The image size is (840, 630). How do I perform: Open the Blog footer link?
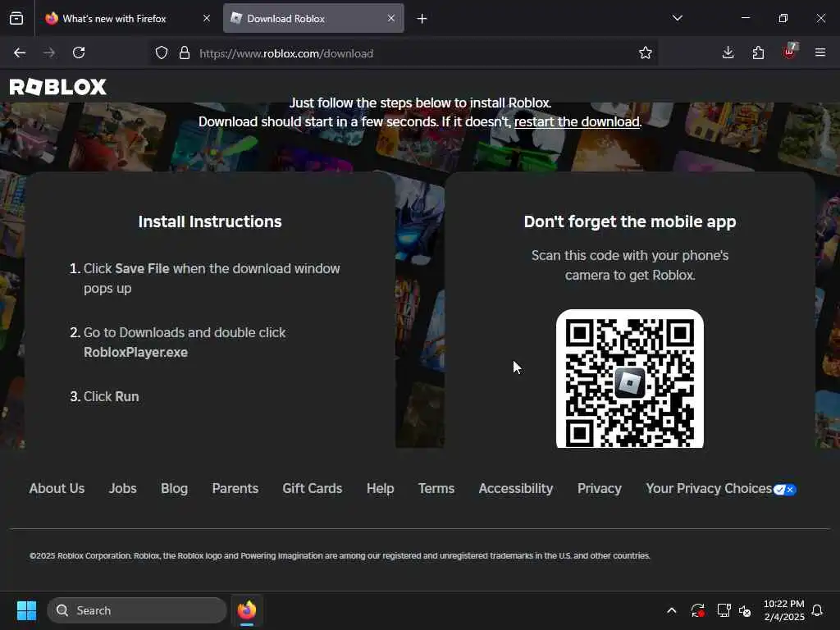coord(174,489)
